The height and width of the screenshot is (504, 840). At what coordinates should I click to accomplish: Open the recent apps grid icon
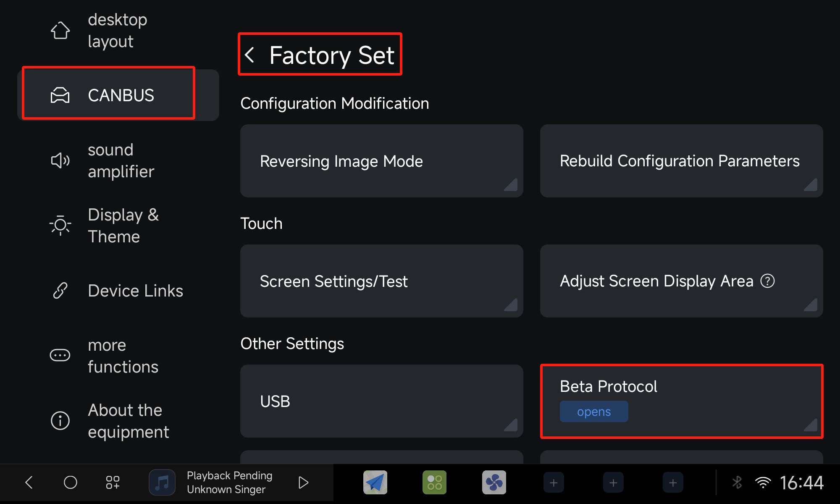(113, 482)
